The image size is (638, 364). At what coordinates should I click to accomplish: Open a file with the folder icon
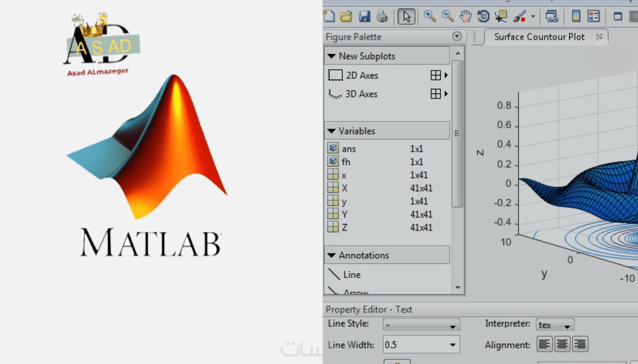(x=346, y=16)
